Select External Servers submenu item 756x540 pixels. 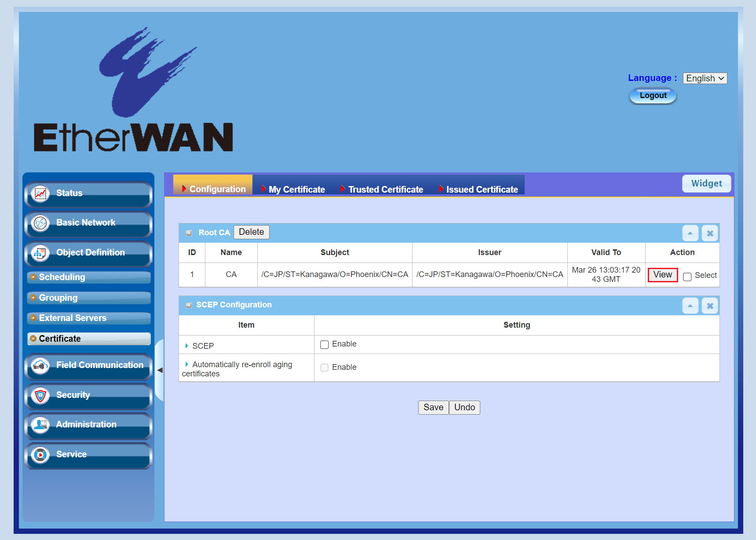coord(89,318)
